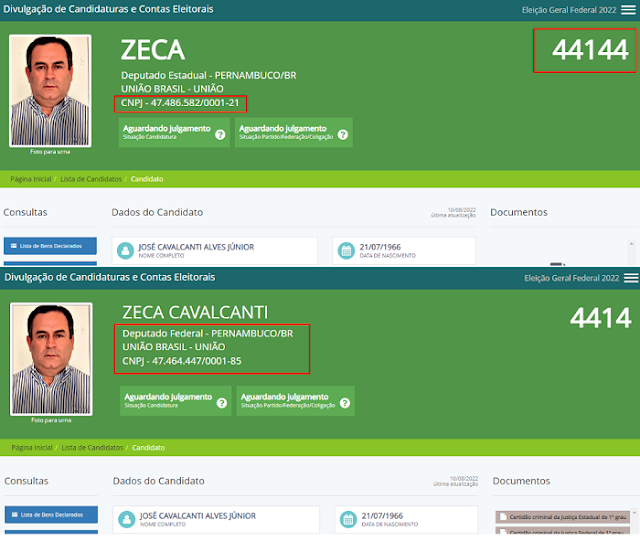Click CNPJ - 47.464.447/0001-85 text

point(182,361)
